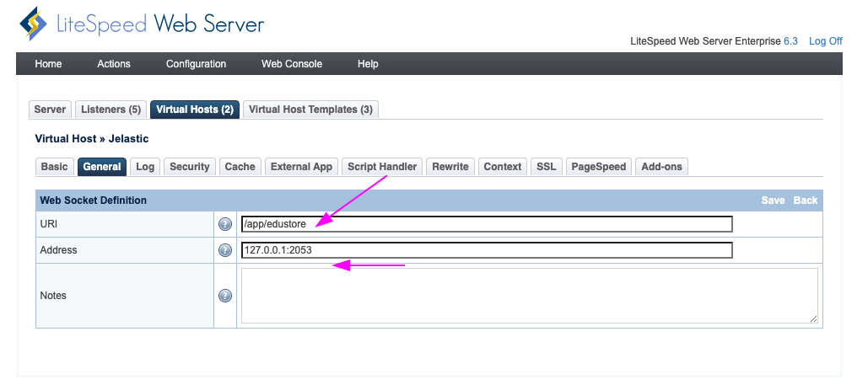Screen dimensions: 868x385
Task: Click the LiteSpeed logo icon
Action: click(x=33, y=25)
